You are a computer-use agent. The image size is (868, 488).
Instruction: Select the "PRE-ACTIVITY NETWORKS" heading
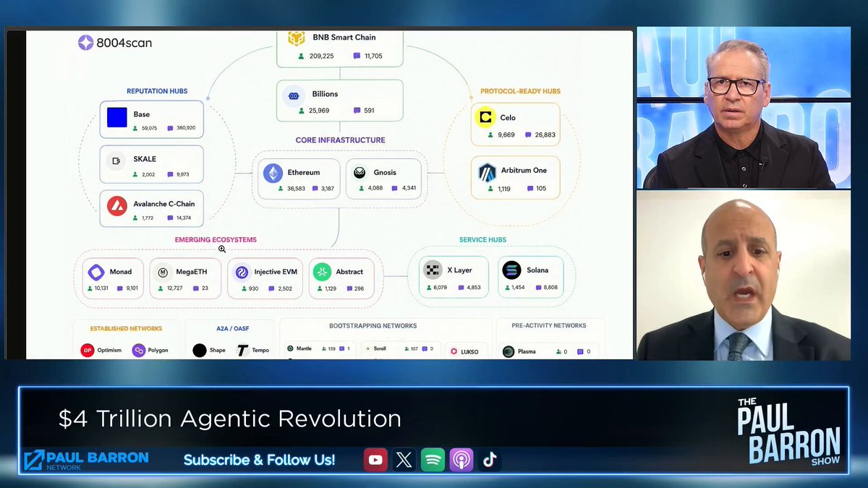click(549, 326)
